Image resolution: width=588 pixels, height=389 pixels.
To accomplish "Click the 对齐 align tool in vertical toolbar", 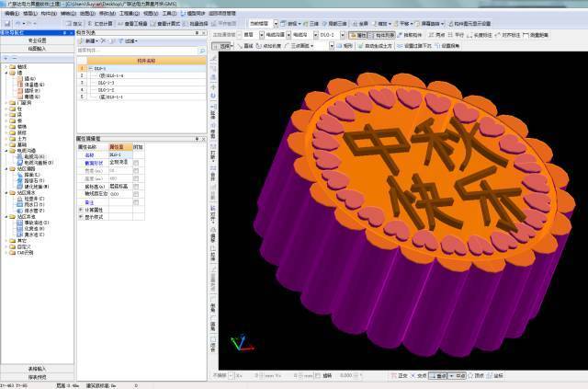I will [x=212, y=213].
